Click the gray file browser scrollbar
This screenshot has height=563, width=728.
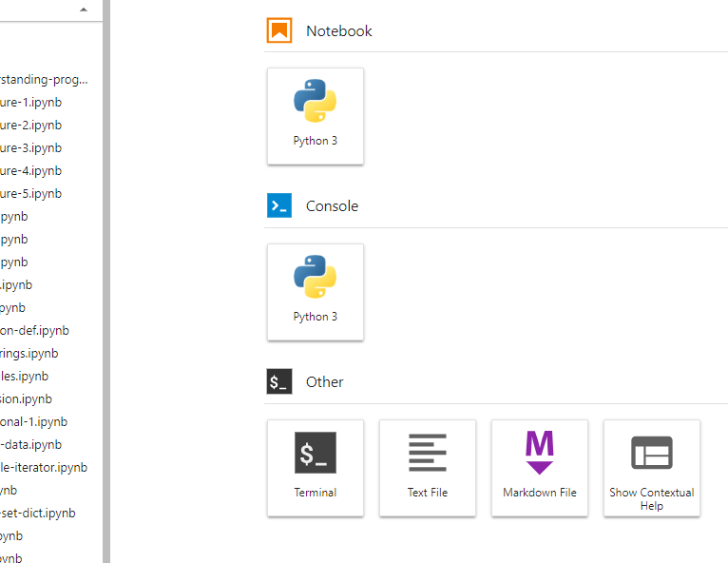[106, 281]
